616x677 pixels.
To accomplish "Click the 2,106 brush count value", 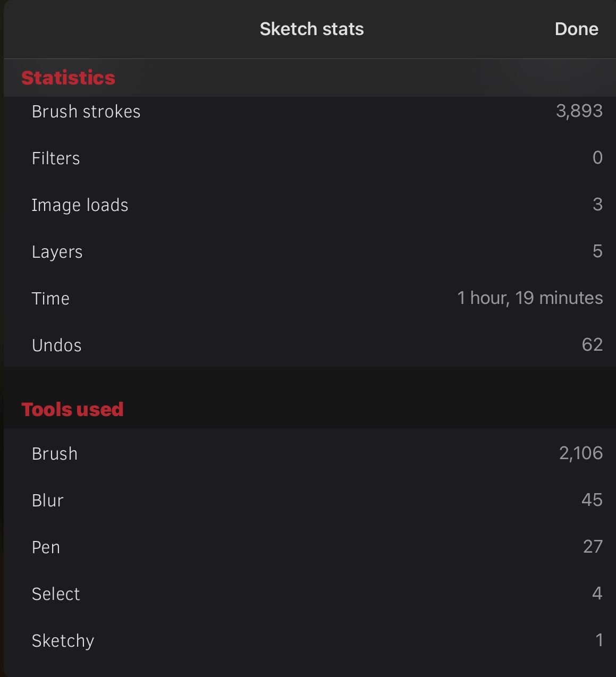I will pyautogui.click(x=580, y=453).
